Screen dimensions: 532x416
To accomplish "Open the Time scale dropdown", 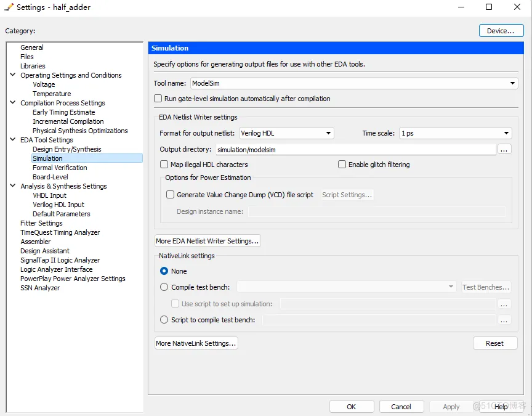I will 455,133.
